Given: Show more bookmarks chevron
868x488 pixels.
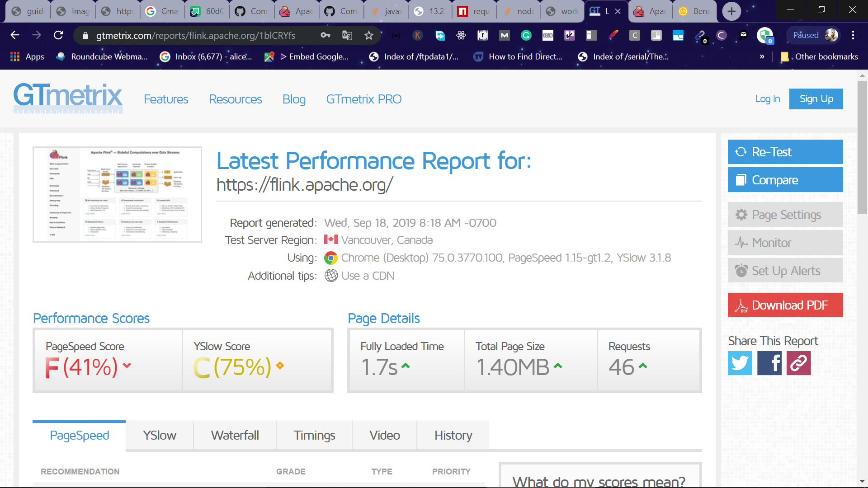Looking at the screenshot, I should (762, 56).
